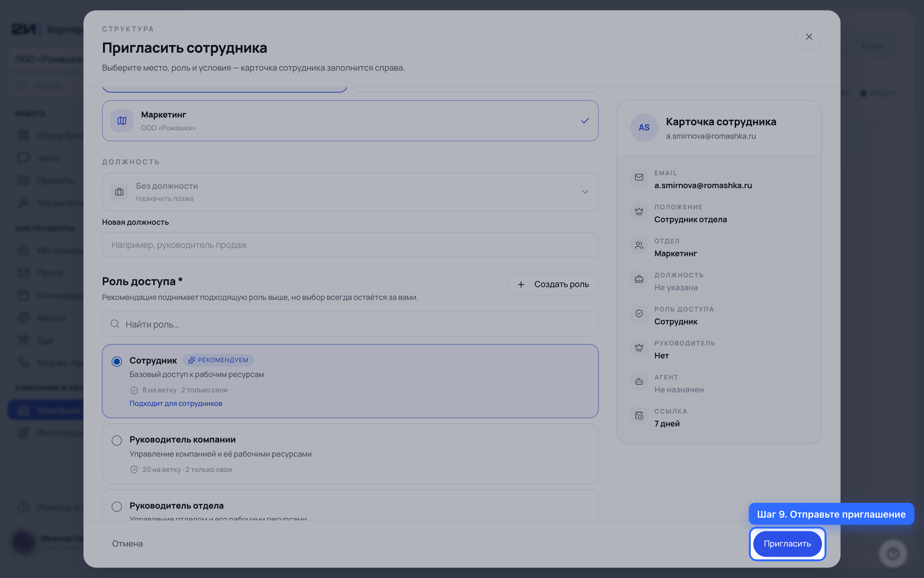
Task: Expand the Без должности dropdown chevron
Action: pos(585,192)
